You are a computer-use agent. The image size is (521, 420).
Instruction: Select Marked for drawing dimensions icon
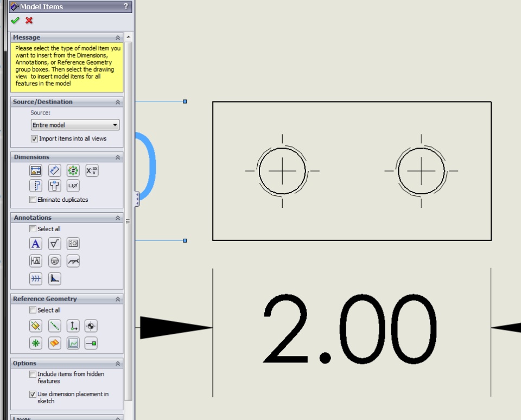(x=36, y=171)
